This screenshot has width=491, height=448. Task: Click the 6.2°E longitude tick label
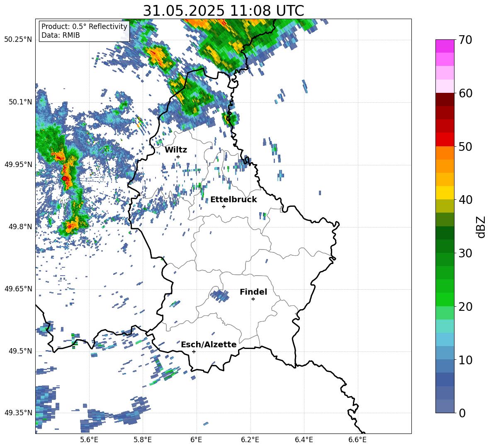click(250, 440)
